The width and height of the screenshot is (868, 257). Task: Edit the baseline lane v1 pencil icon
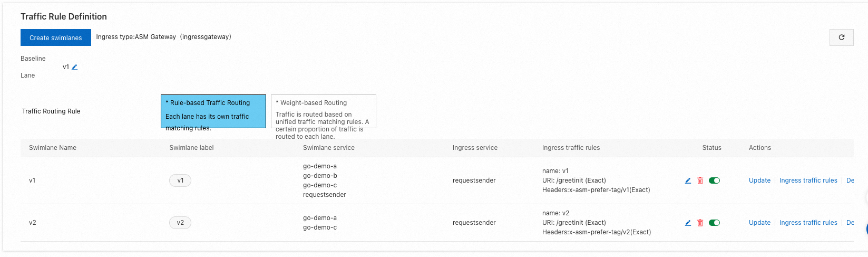click(x=75, y=67)
